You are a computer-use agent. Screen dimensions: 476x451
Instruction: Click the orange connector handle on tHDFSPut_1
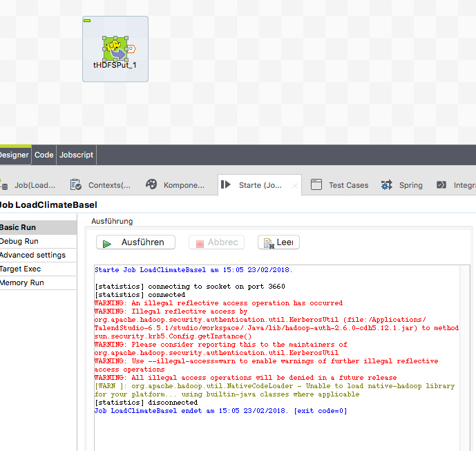coord(131,48)
